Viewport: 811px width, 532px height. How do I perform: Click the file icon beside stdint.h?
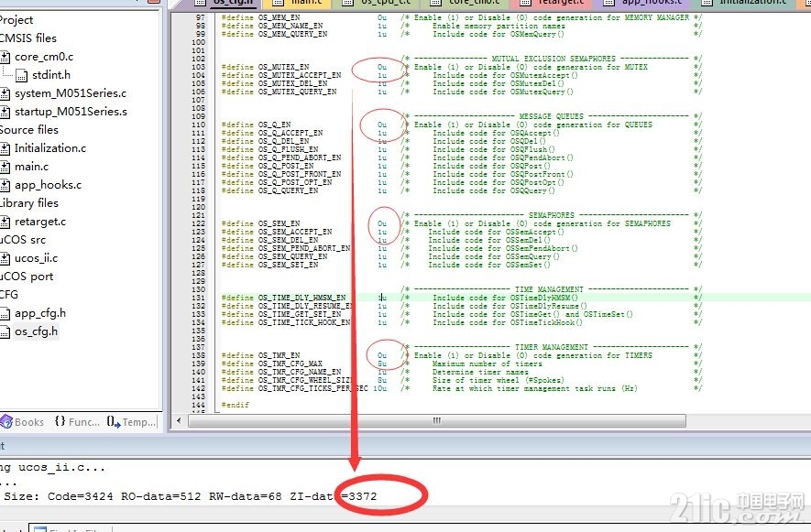click(x=22, y=76)
